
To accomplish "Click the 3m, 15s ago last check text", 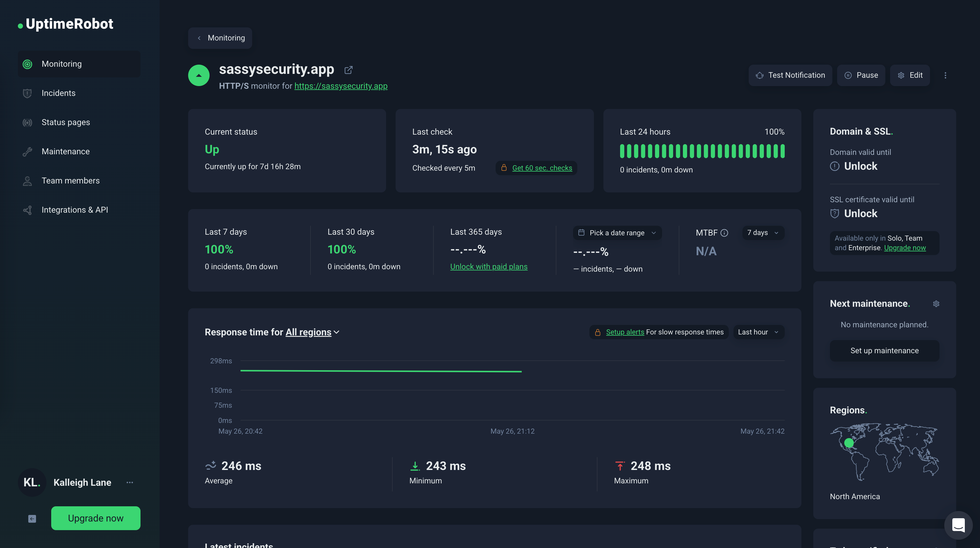I will point(444,150).
